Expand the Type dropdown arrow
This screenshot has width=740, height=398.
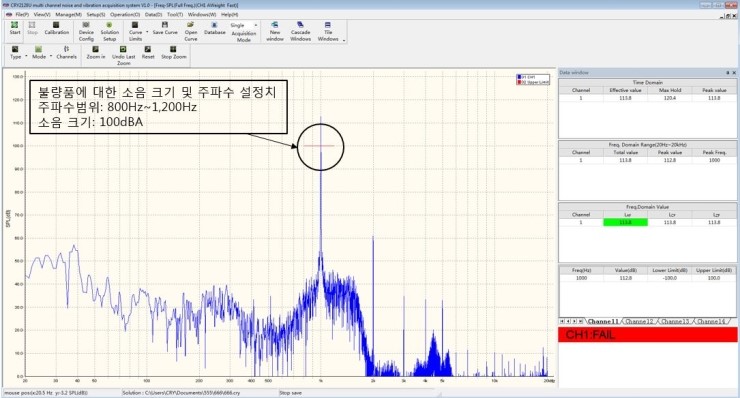coord(26,56)
